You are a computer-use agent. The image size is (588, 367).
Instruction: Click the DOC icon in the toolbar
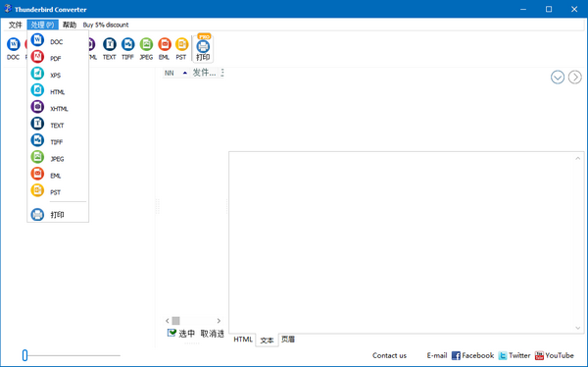pyautogui.click(x=13, y=49)
